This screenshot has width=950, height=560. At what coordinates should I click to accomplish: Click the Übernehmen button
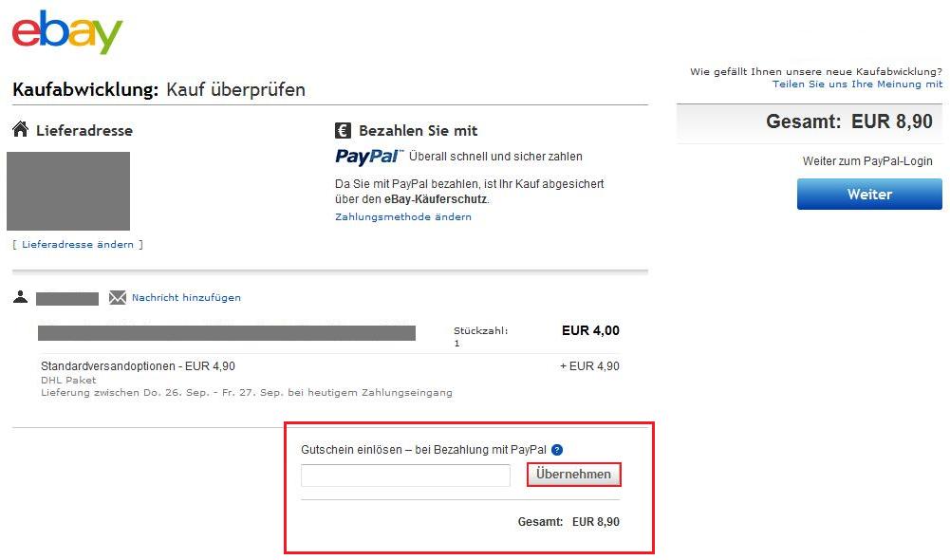[x=573, y=474]
